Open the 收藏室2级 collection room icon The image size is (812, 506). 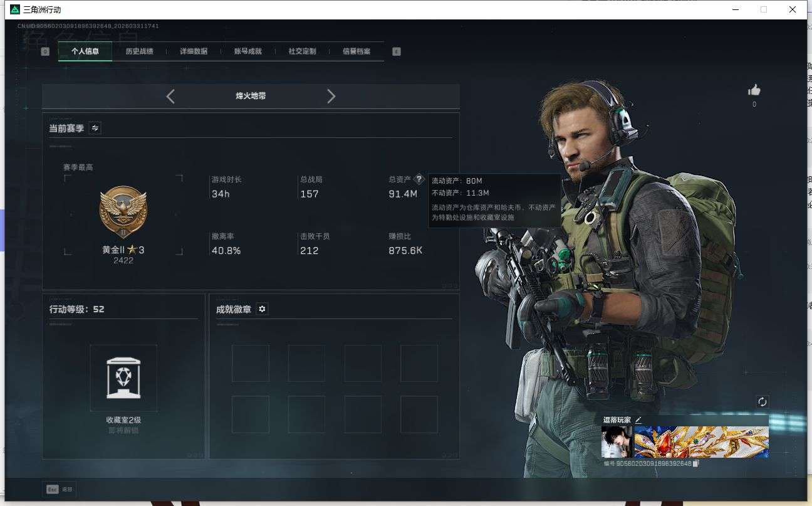coord(123,378)
